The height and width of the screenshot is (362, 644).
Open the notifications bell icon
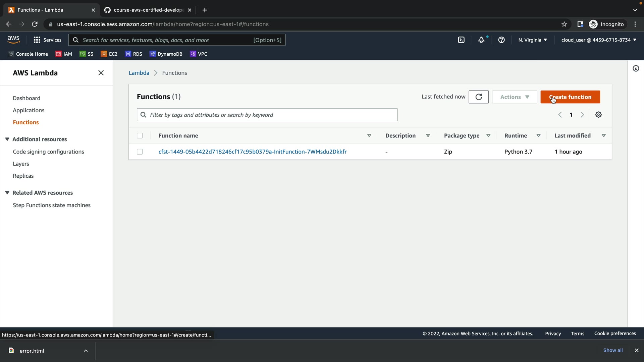coord(481,40)
